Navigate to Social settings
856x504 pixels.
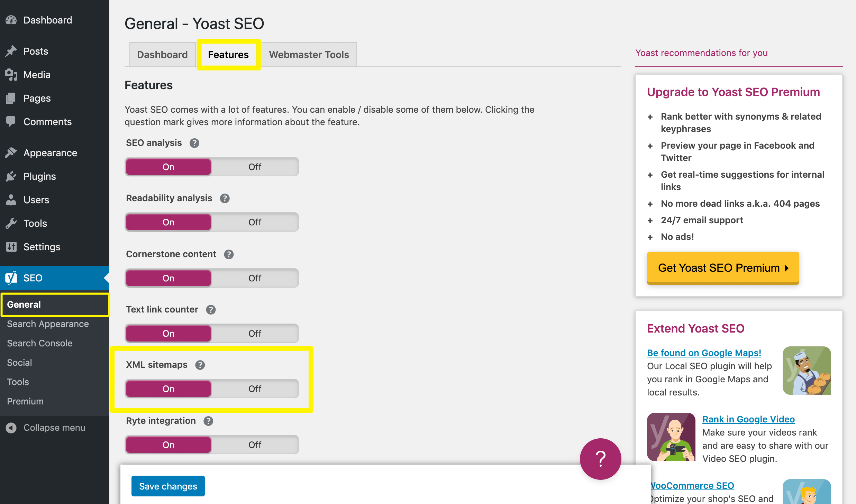(x=19, y=362)
